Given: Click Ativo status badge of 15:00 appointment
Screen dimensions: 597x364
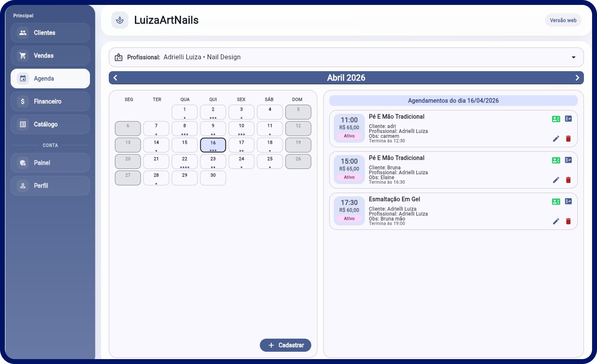Looking at the screenshot, I should (349, 177).
